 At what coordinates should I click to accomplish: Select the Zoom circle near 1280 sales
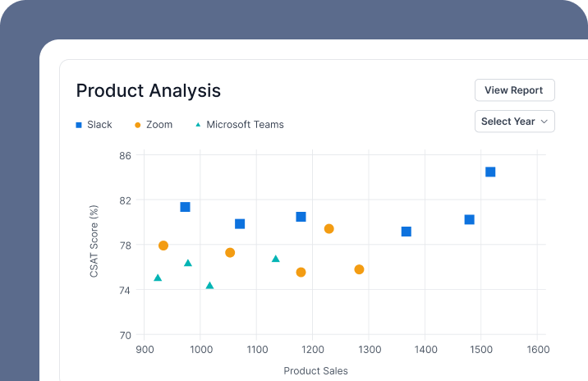coord(359,269)
